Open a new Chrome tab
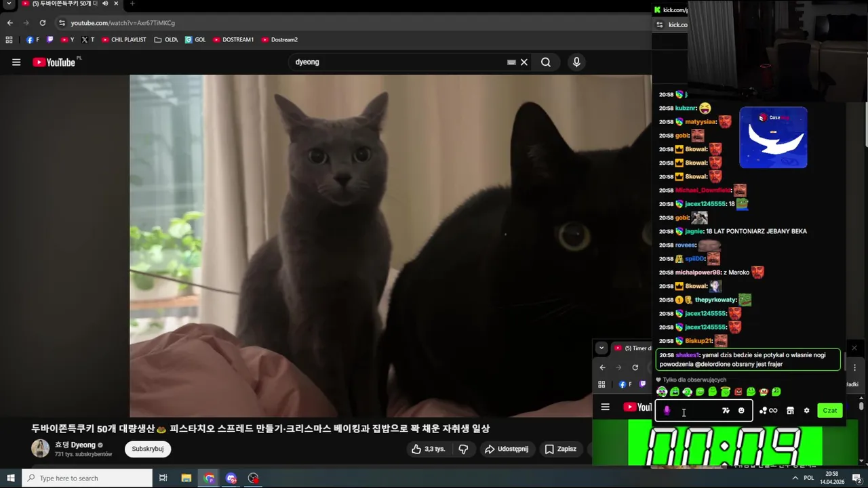 132,3
